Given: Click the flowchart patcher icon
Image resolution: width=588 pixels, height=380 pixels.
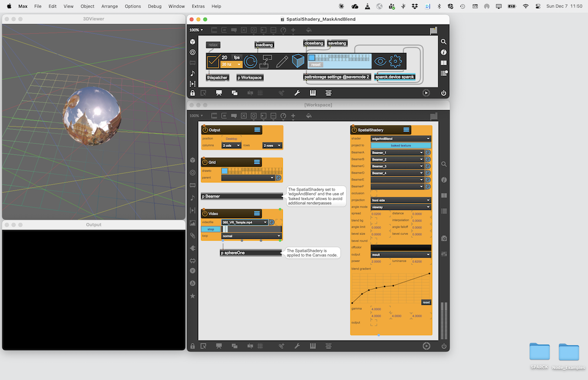Looking at the screenshot, I should 266,61.
